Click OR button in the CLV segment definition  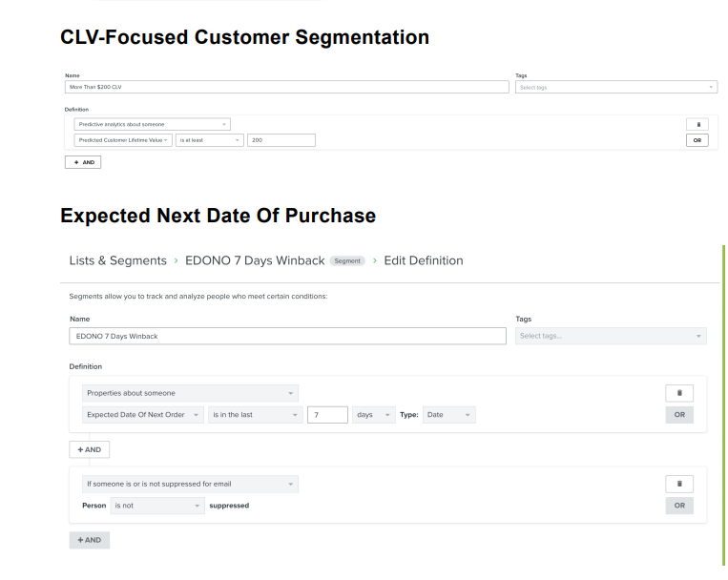click(697, 140)
